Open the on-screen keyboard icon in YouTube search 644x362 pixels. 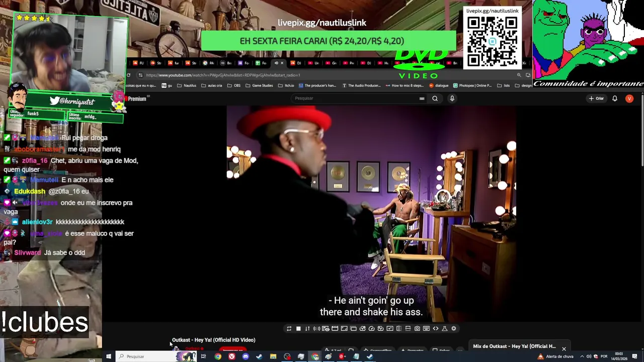[422, 99]
